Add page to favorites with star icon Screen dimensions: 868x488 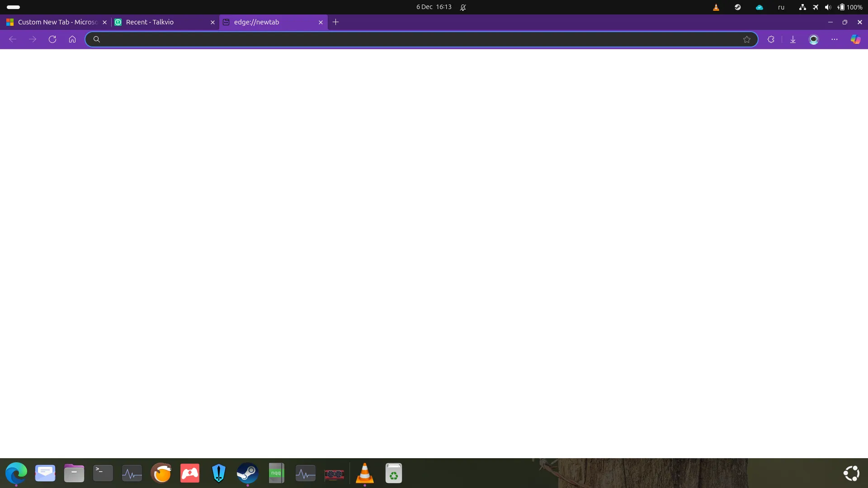pyautogui.click(x=747, y=39)
